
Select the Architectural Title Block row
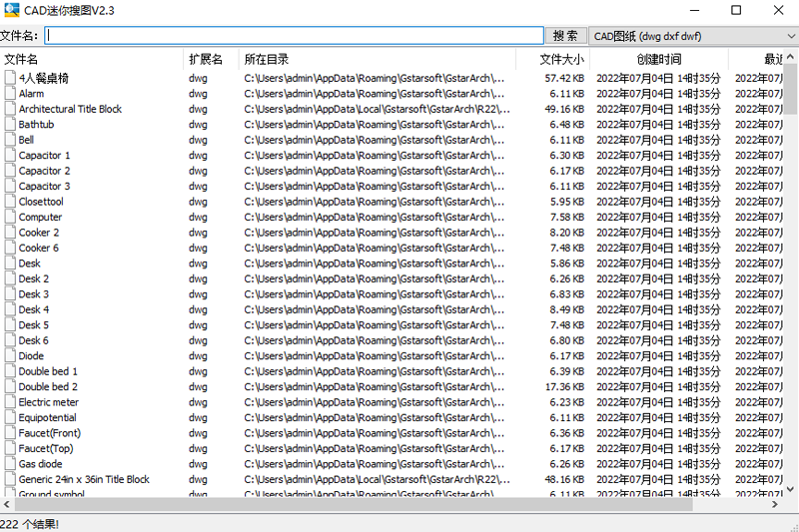[70, 109]
